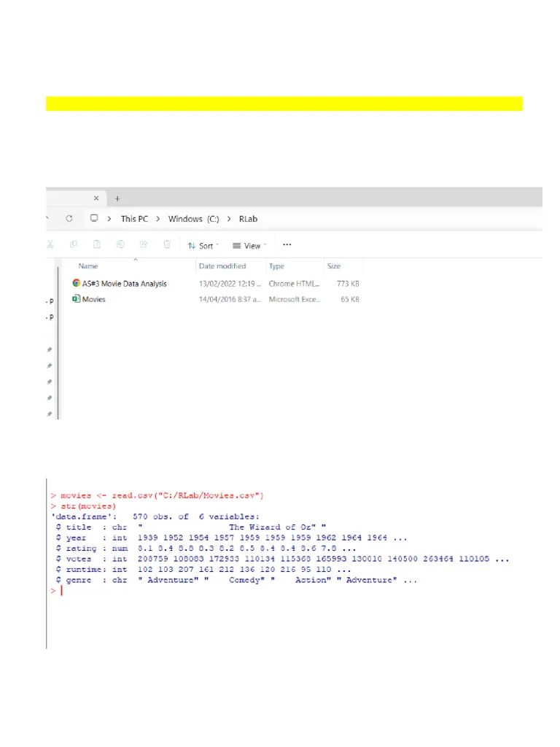Click the $ title output line

click(191, 527)
